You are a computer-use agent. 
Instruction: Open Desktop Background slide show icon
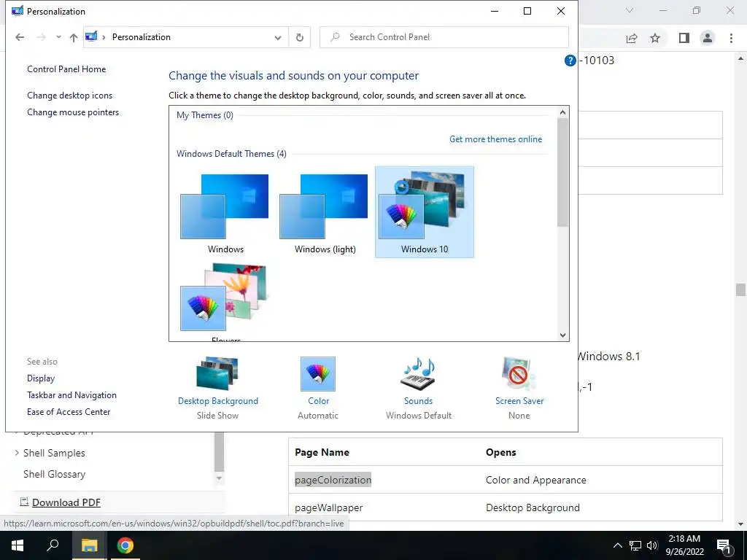click(x=217, y=373)
